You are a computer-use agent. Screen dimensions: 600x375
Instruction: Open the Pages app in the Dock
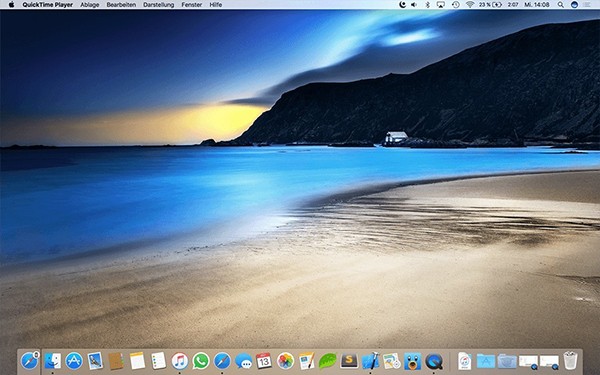pyautogui.click(x=307, y=361)
